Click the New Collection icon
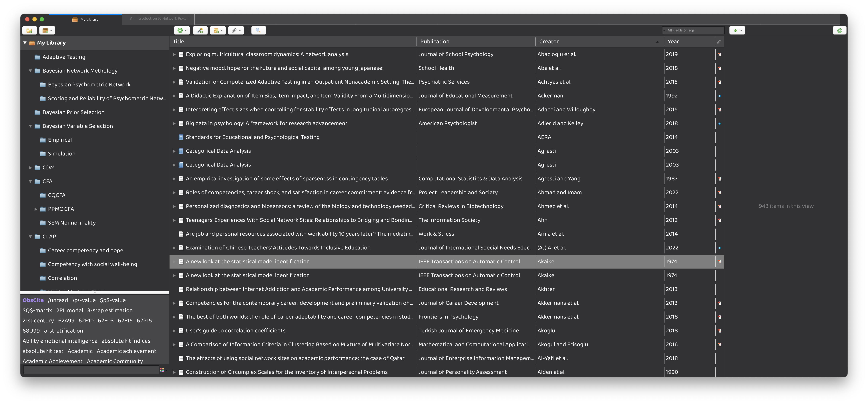 [29, 30]
